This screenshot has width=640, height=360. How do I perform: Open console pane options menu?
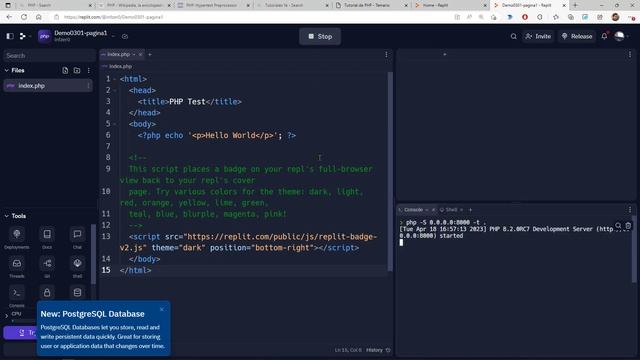(x=630, y=210)
